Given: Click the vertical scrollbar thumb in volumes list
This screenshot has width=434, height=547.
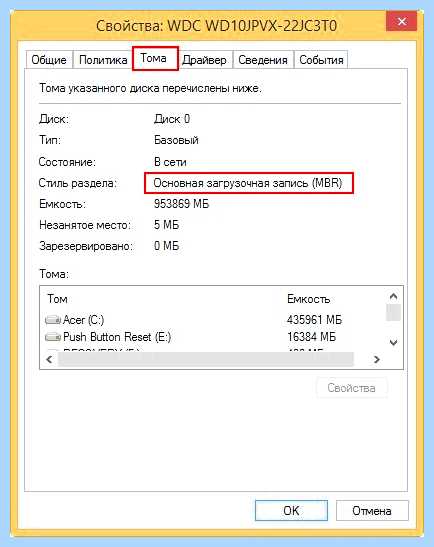Looking at the screenshot, I should pos(393,312).
